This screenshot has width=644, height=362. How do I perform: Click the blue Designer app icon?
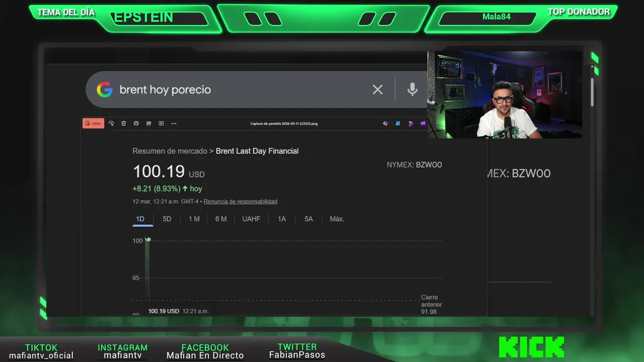tap(398, 123)
